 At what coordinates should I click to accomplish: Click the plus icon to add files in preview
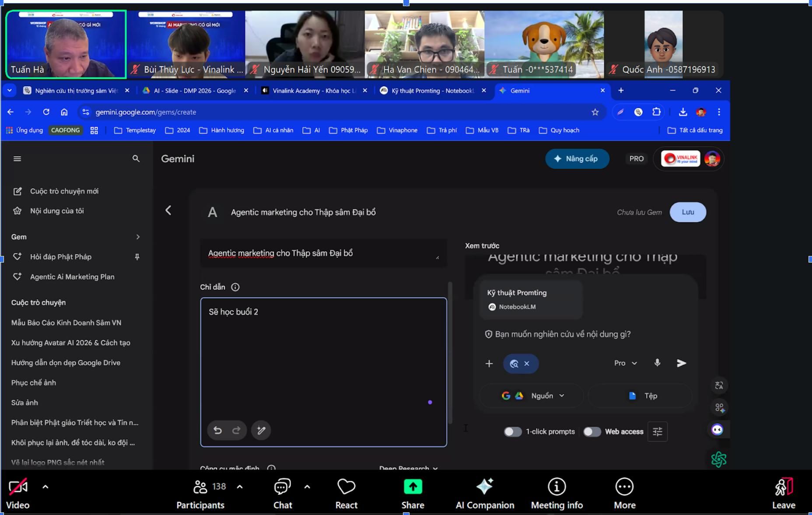489,363
